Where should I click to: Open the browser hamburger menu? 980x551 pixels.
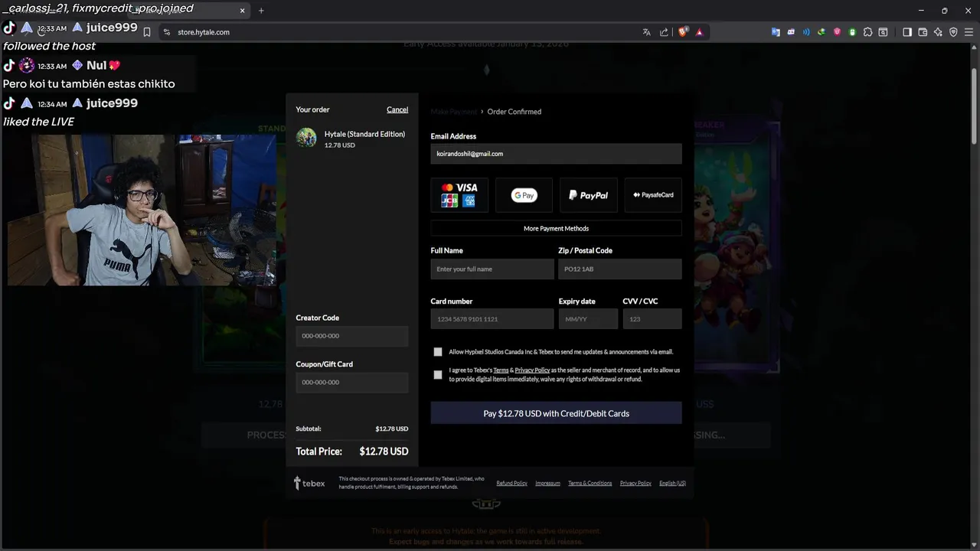click(x=969, y=32)
